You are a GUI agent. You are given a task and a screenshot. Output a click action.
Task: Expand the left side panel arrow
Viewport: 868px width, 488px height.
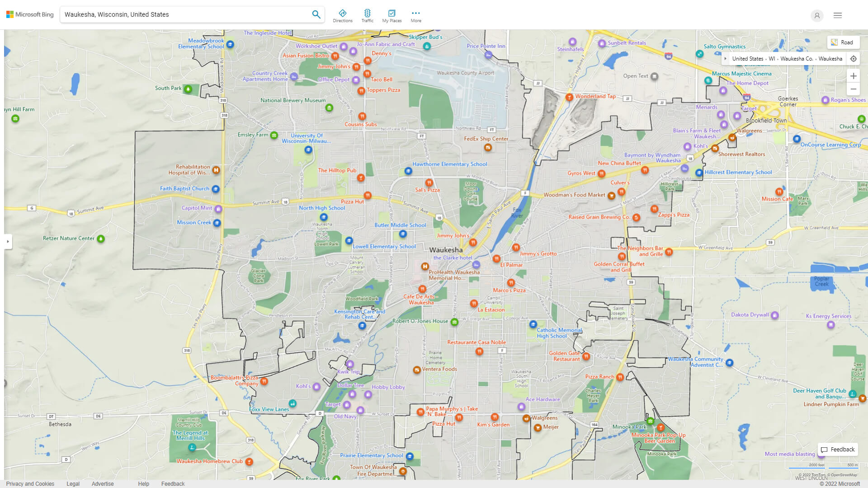[x=9, y=242]
